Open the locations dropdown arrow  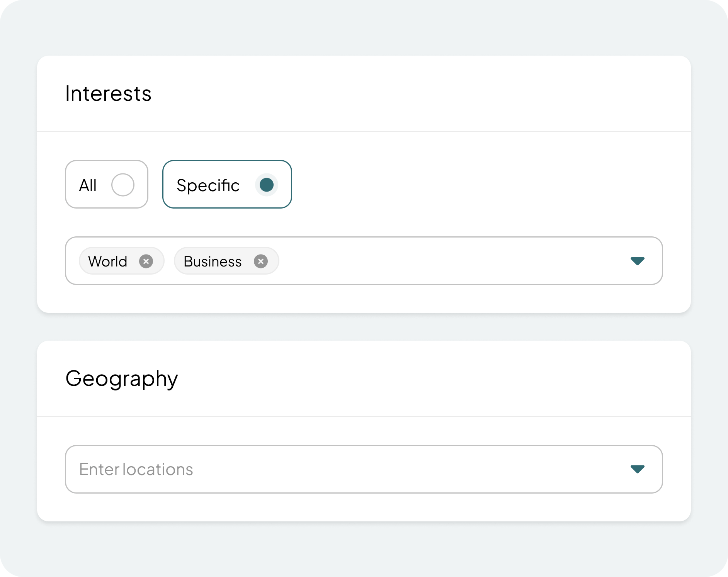coord(637,469)
